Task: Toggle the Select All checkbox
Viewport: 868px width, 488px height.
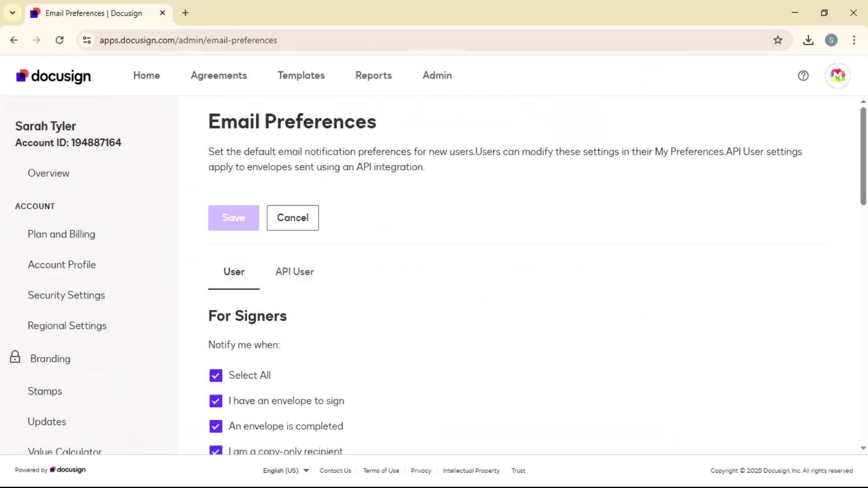Action: pos(216,375)
